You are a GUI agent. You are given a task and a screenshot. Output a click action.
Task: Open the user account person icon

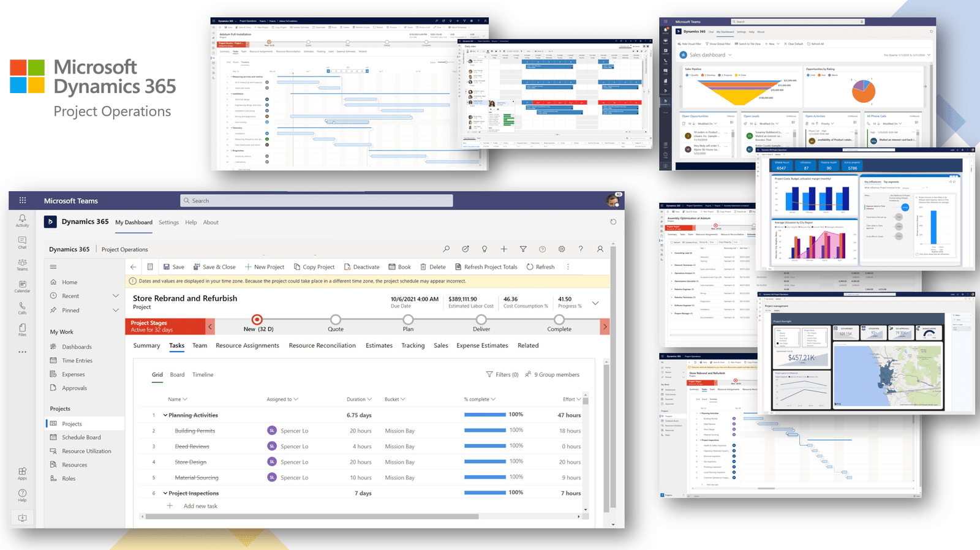tap(600, 249)
